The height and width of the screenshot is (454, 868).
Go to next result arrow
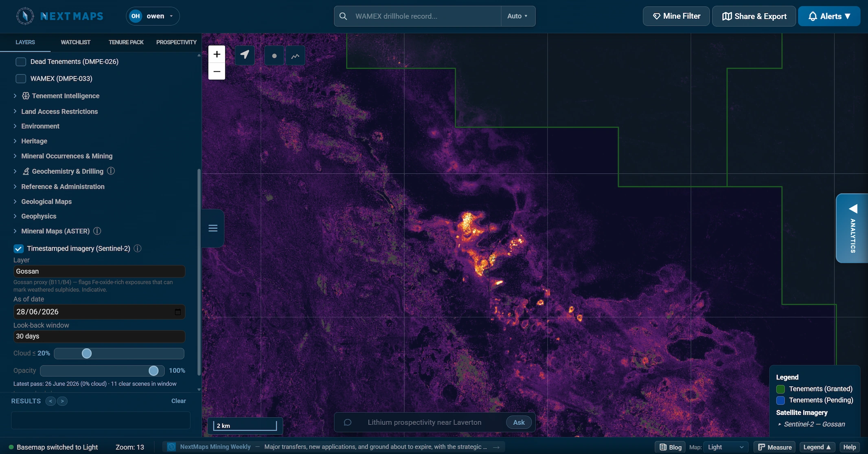tap(62, 401)
